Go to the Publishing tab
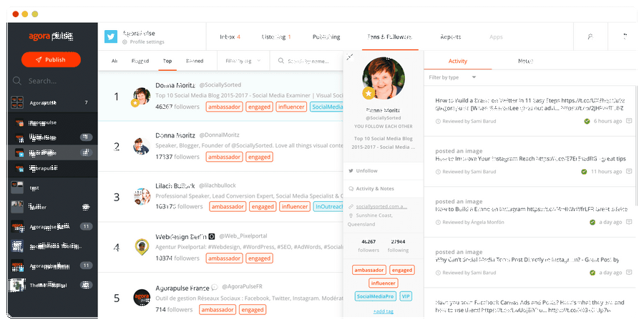 (326, 37)
